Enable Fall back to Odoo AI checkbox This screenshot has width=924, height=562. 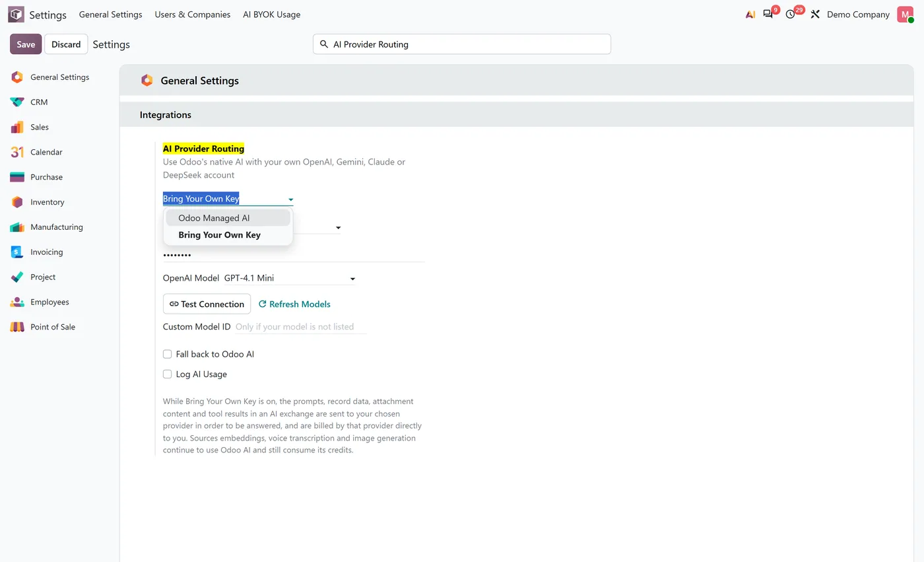pos(167,355)
